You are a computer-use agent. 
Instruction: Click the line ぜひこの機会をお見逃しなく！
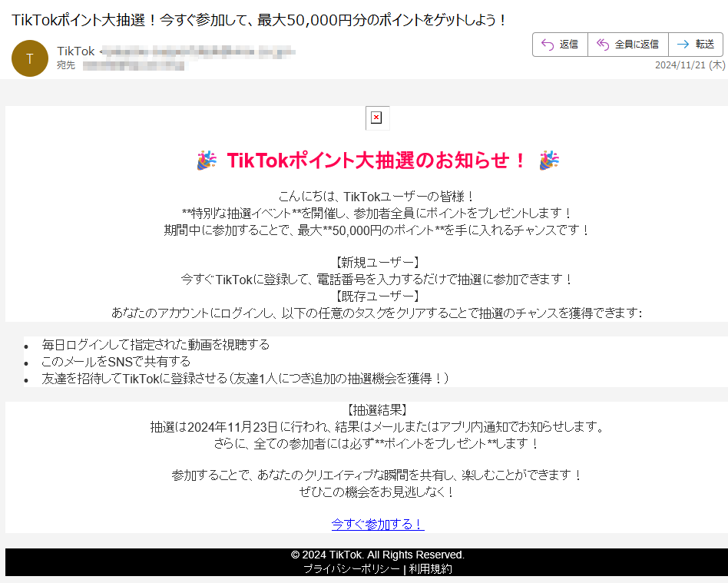[378, 492]
